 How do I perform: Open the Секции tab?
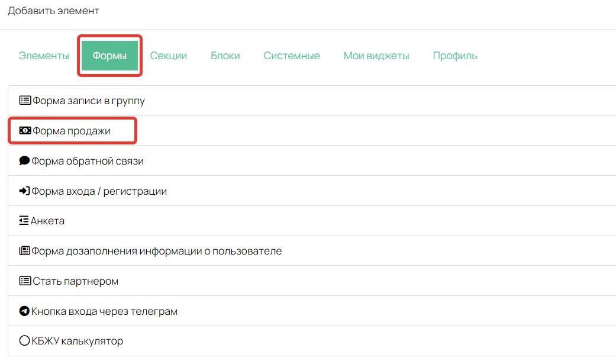(169, 56)
